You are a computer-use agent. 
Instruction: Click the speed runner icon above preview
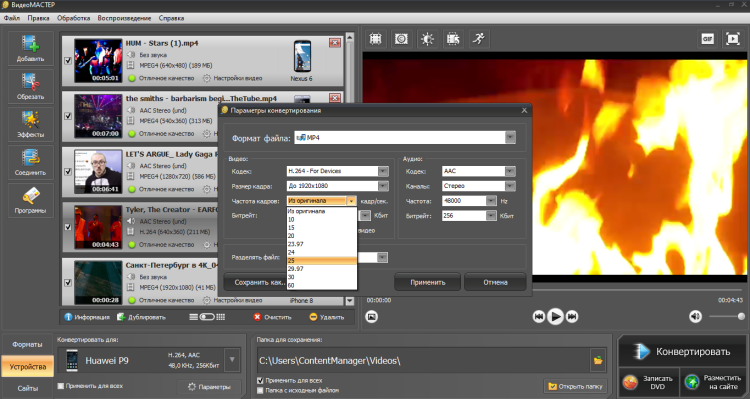478,39
